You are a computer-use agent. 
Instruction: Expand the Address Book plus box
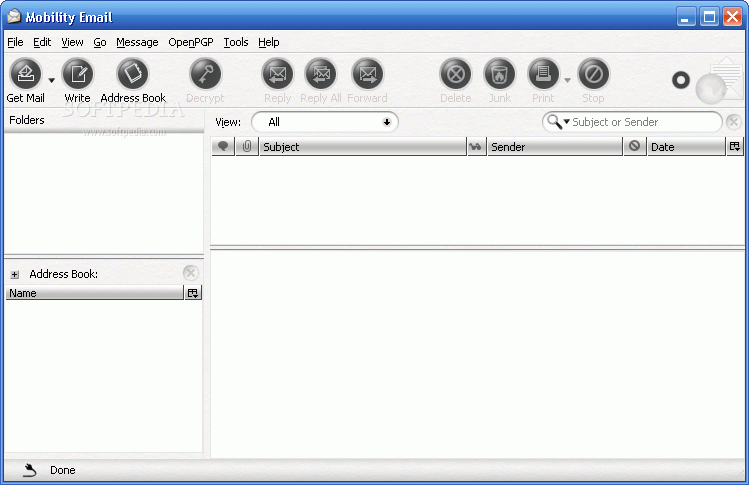pos(15,275)
